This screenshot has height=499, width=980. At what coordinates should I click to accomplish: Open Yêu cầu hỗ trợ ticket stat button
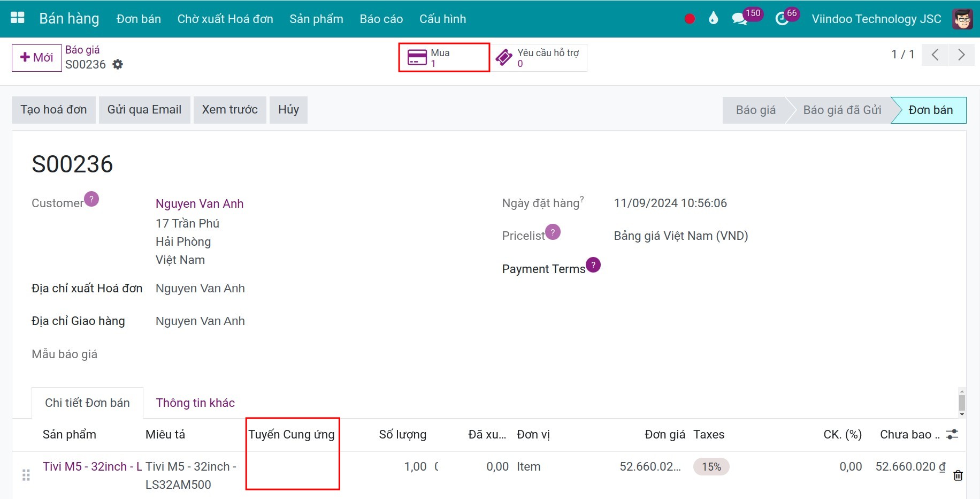pos(539,58)
